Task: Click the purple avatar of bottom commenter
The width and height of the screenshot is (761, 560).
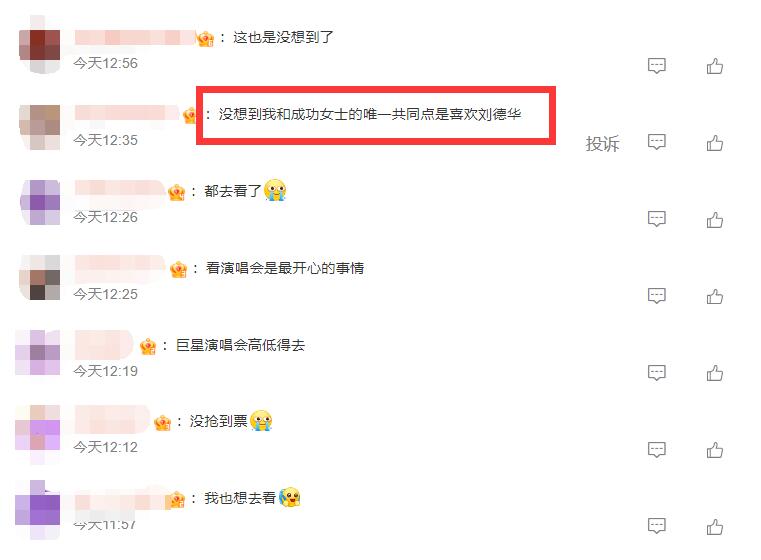Action: [38, 510]
